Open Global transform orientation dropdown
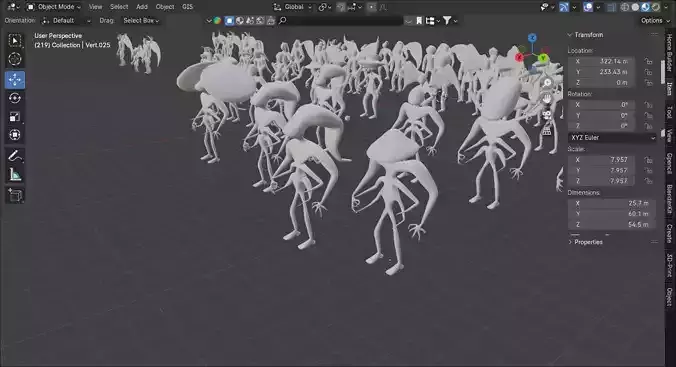The image size is (676, 367). point(293,7)
